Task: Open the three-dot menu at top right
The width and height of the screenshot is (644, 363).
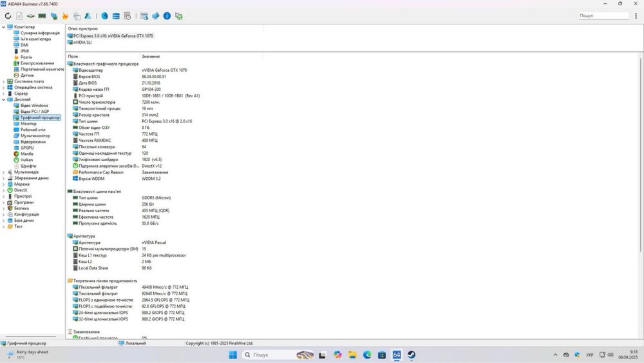Action: pos(636,15)
